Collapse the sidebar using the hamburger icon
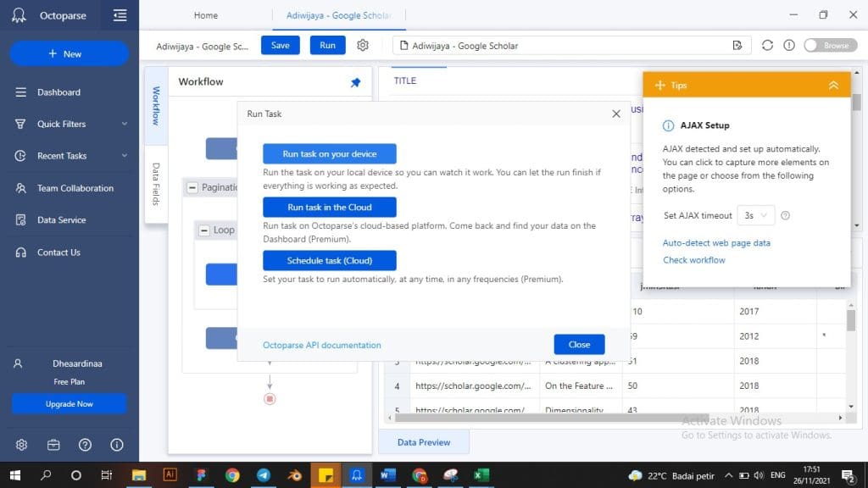The width and height of the screenshot is (868, 488). 120,15
